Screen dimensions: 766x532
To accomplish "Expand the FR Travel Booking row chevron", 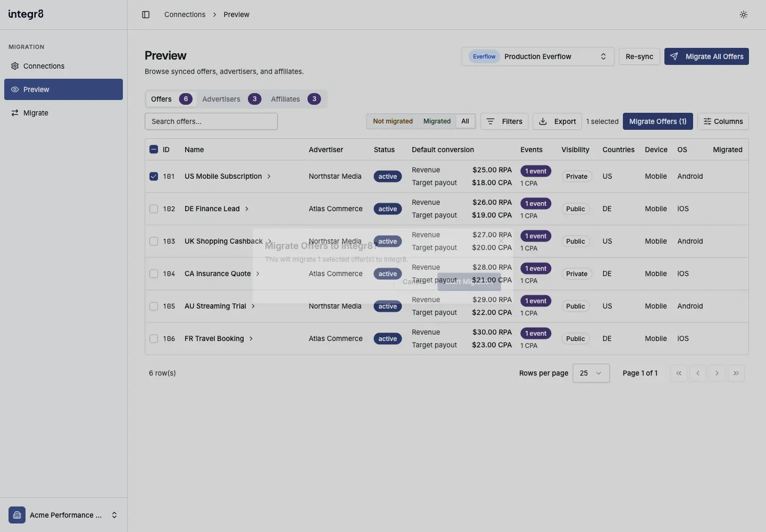I will coord(251,338).
